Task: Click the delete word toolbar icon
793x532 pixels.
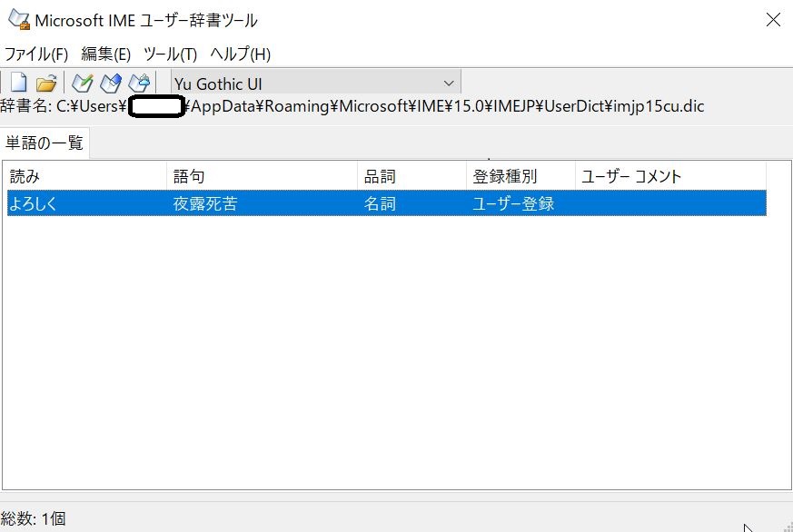Action: (139, 83)
